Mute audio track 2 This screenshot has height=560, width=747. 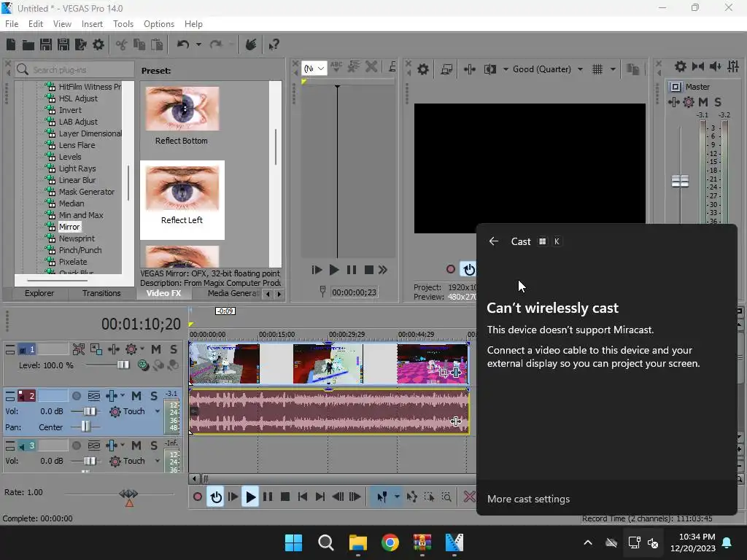(136, 396)
